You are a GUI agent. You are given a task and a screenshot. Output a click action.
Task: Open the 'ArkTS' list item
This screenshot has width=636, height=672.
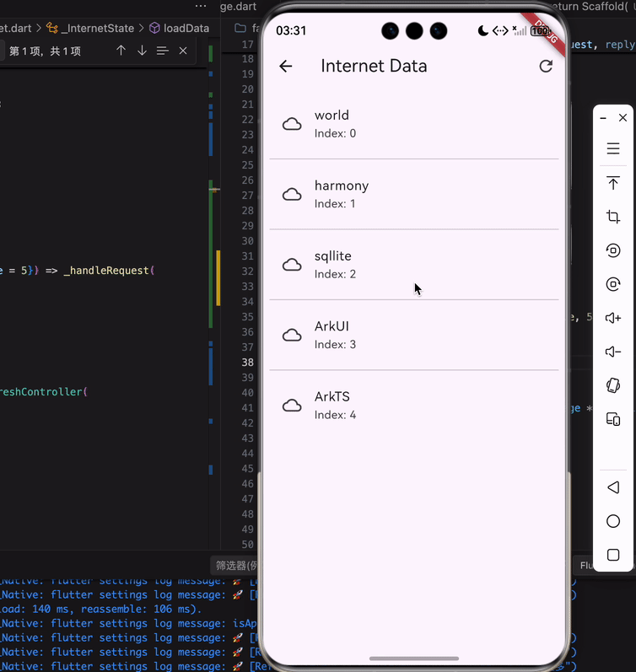(x=414, y=405)
